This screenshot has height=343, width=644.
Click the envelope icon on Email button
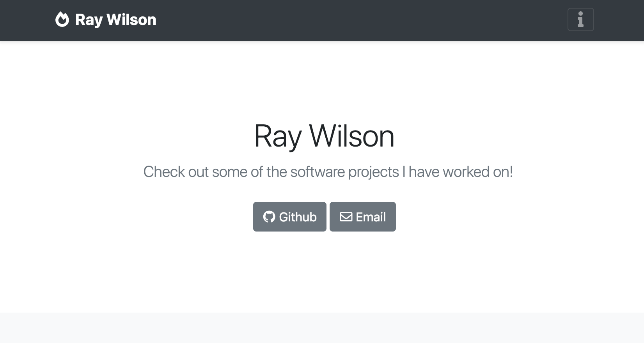tap(346, 217)
